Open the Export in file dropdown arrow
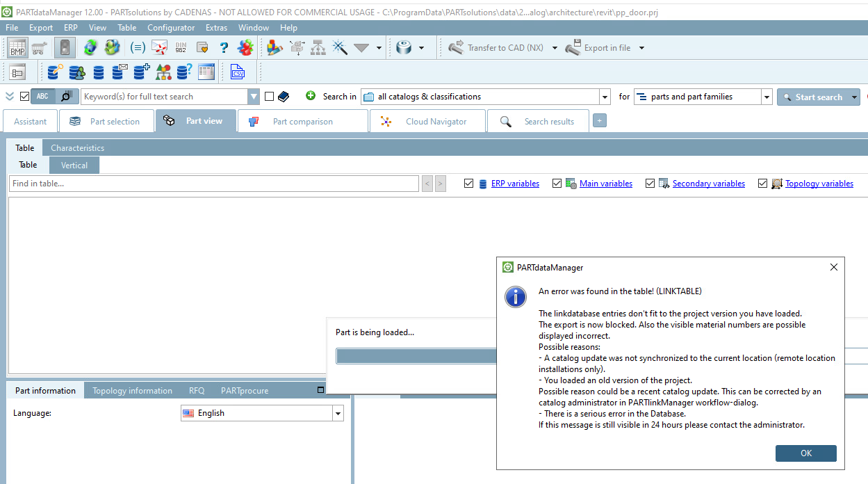This screenshot has height=484, width=868. click(641, 48)
